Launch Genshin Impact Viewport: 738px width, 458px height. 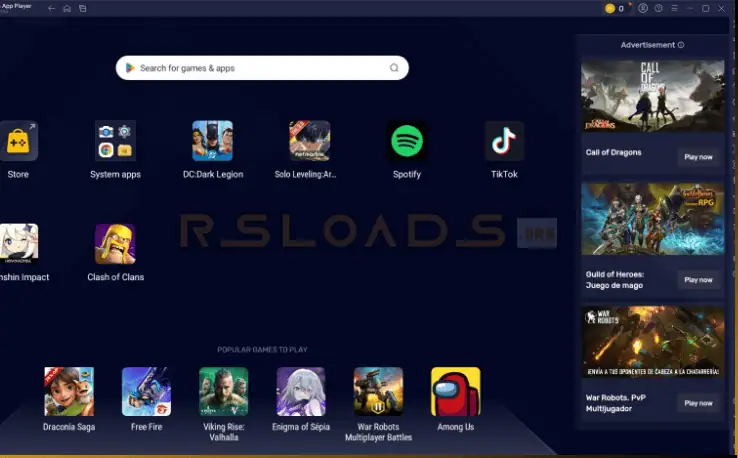pos(18,244)
